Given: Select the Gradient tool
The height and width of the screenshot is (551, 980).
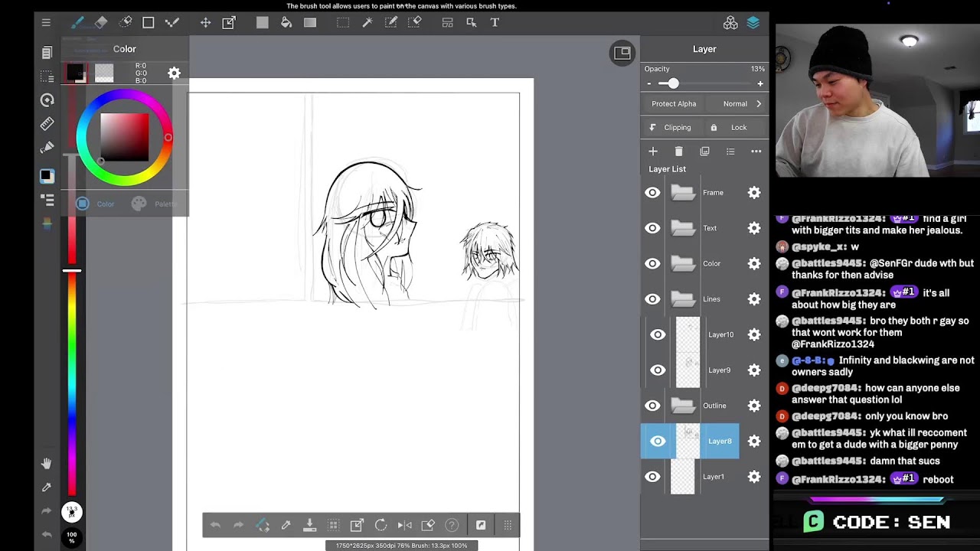Looking at the screenshot, I should tap(310, 23).
